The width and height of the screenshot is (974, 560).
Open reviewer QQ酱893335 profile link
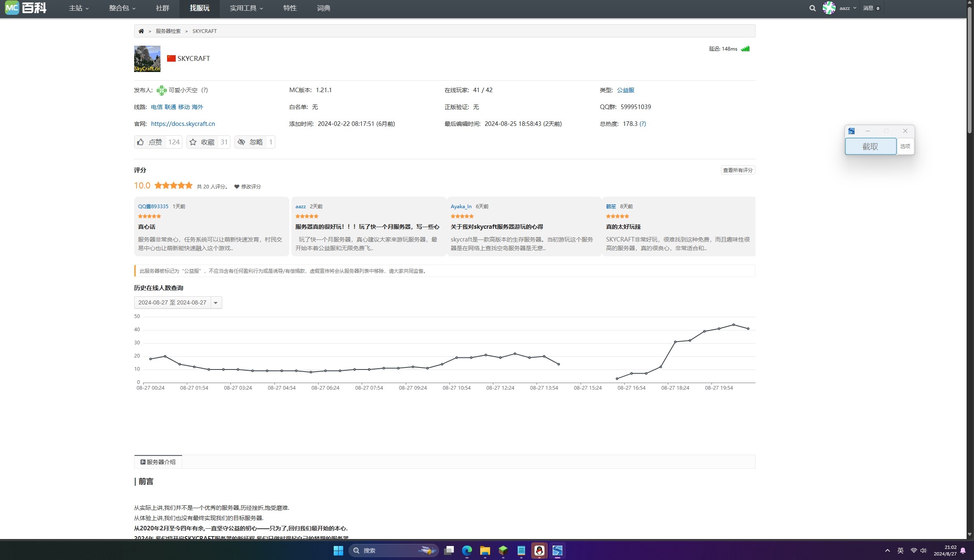point(153,207)
